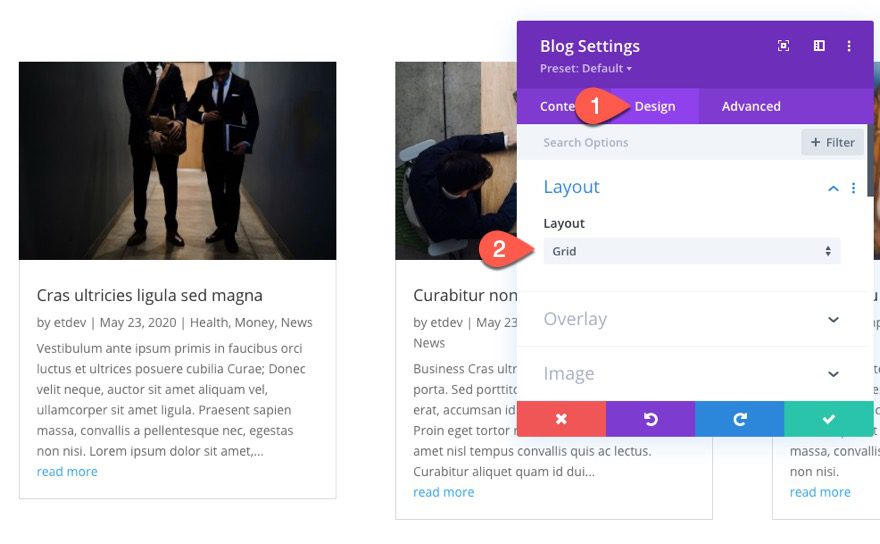Open the Layout section three-dot menu
Viewport: 880px width, 544px height.
point(853,188)
